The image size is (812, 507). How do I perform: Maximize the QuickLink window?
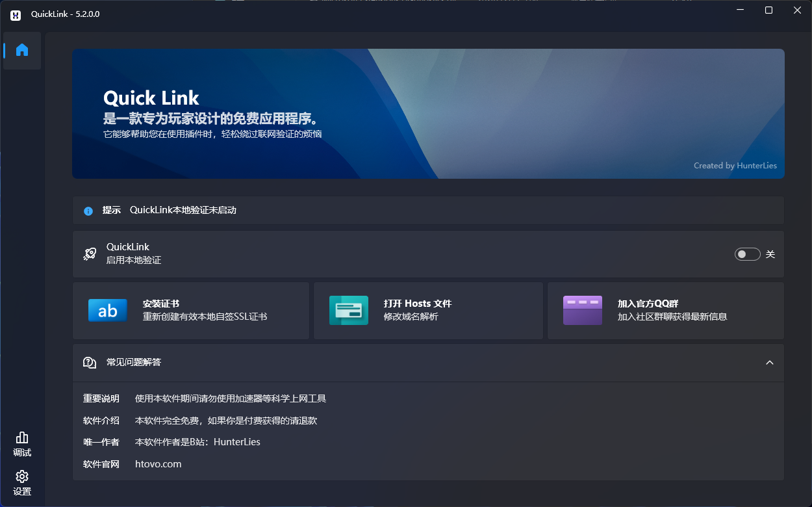[x=768, y=10]
